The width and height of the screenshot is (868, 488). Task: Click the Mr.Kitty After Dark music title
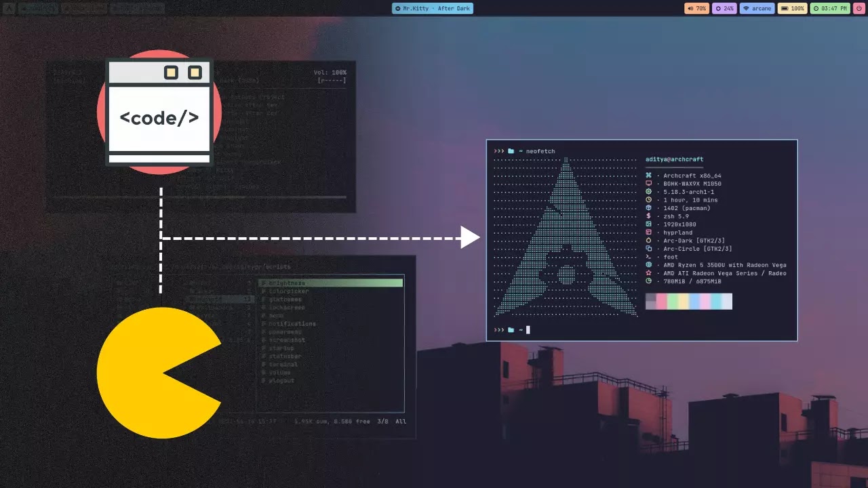point(433,9)
